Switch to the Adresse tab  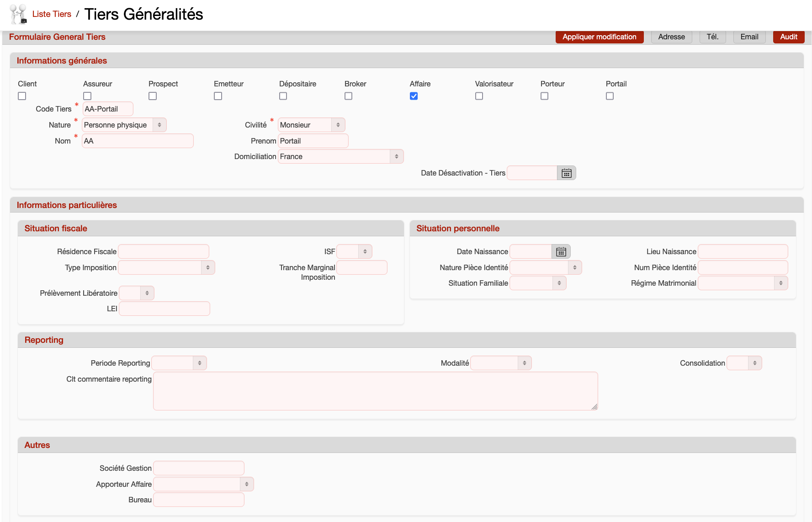(x=671, y=37)
